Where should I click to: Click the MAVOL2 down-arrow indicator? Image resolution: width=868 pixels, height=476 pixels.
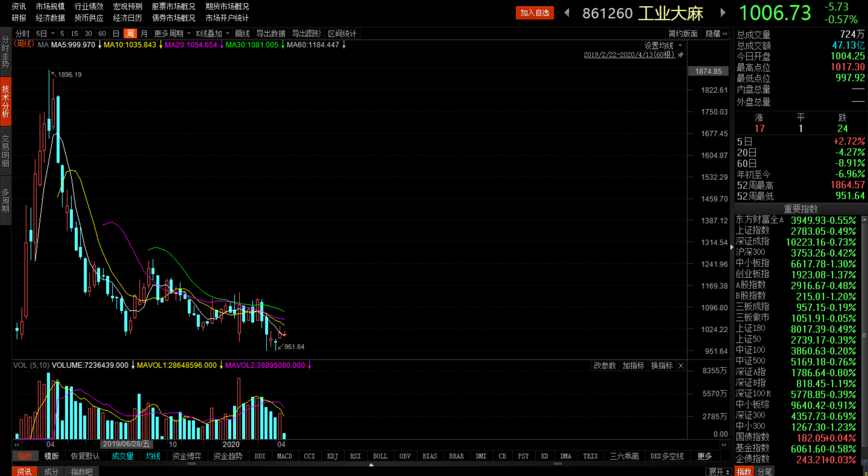click(x=309, y=365)
